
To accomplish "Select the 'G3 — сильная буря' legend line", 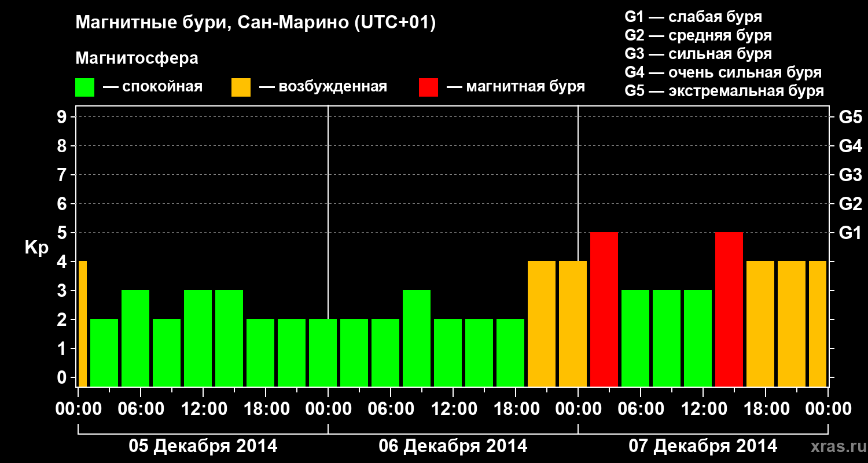I will [x=698, y=54].
